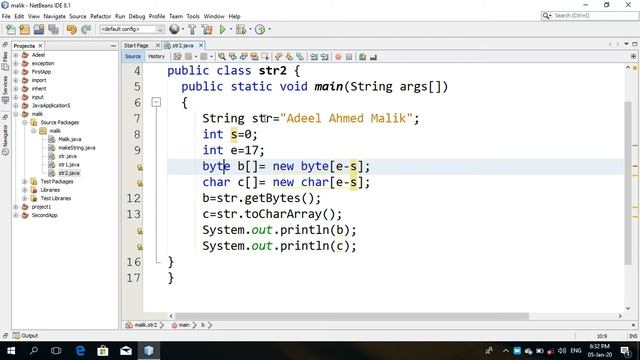640x360 pixels.
Task: Open the File menu
Action: tap(6, 16)
